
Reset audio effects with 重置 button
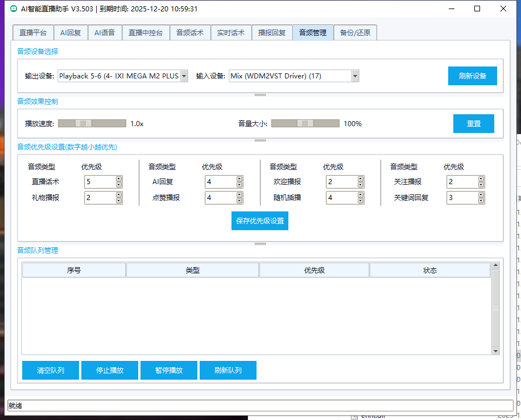click(x=473, y=123)
